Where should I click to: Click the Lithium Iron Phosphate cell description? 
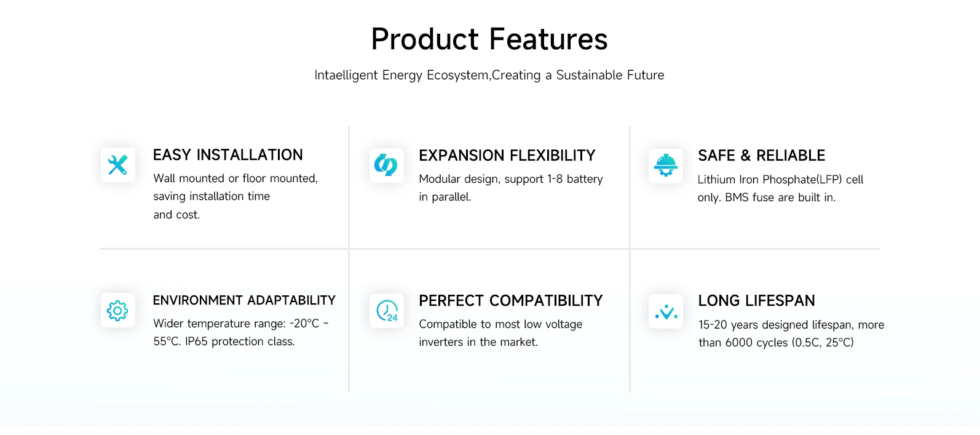[x=781, y=188]
